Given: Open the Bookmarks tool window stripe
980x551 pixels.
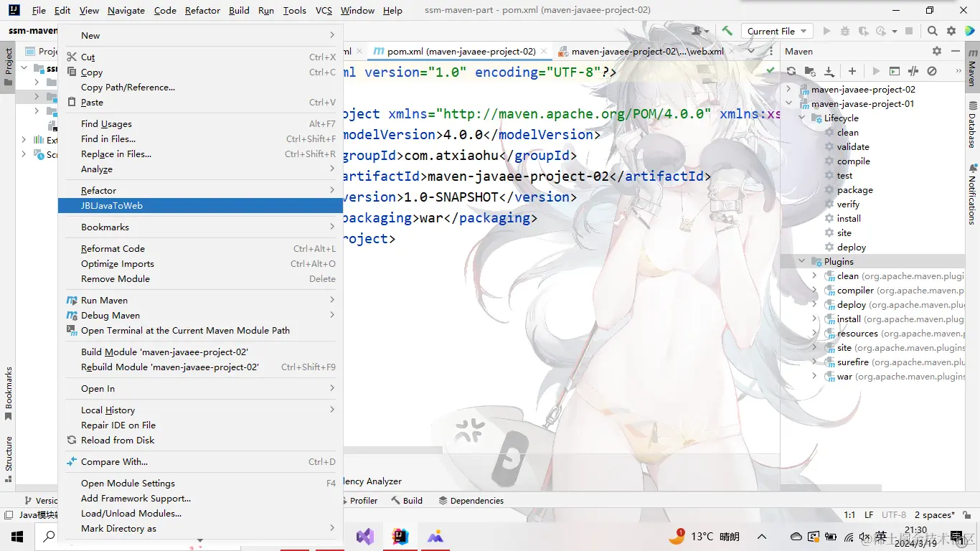Looking at the screenshot, I should (x=8, y=394).
